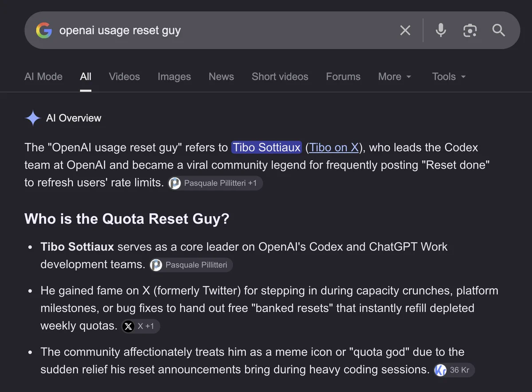This screenshot has width=532, height=392.
Task: Start voice search with microphone icon
Action: pos(441,31)
